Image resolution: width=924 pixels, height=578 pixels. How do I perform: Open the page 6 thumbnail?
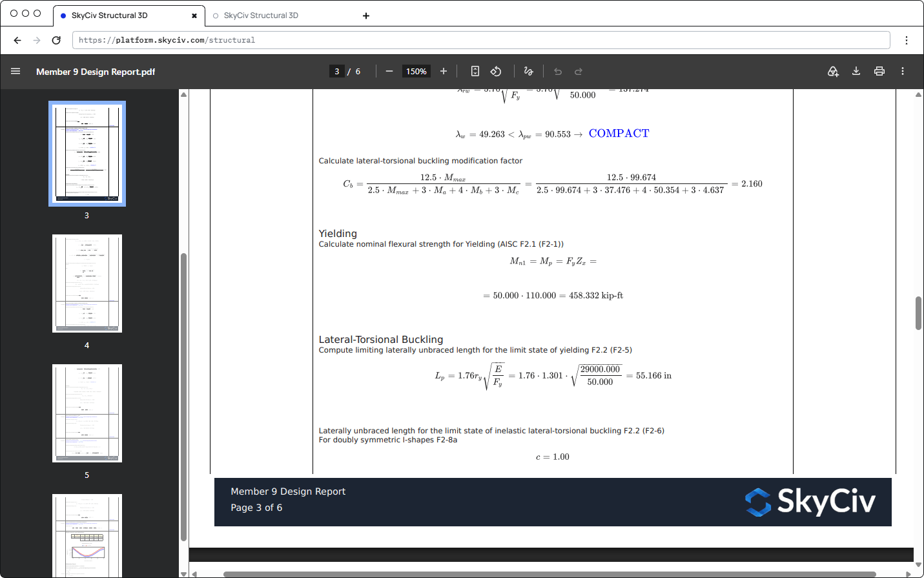87,535
